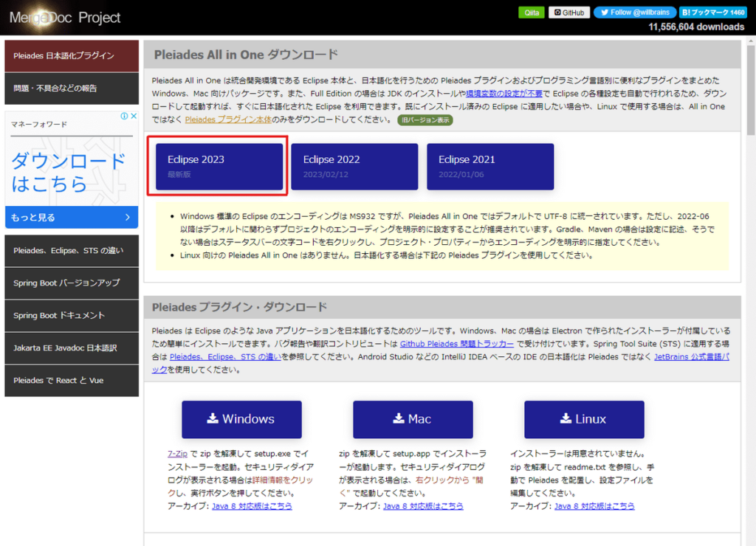
Task: Click the ダウンロードはこちら ad banner
Action: pos(69,172)
